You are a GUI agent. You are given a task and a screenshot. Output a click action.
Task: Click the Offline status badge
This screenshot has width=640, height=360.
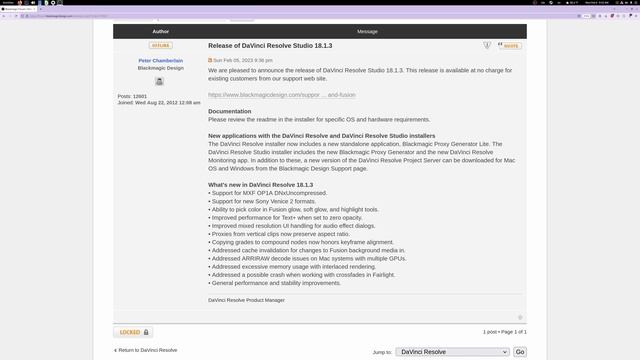pos(160,45)
